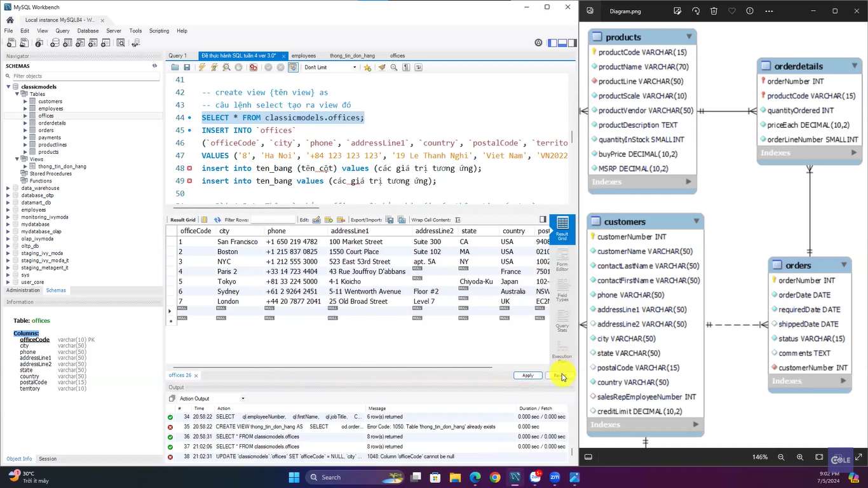
Task: Expand the data_warehouse schema
Action: [8, 188]
